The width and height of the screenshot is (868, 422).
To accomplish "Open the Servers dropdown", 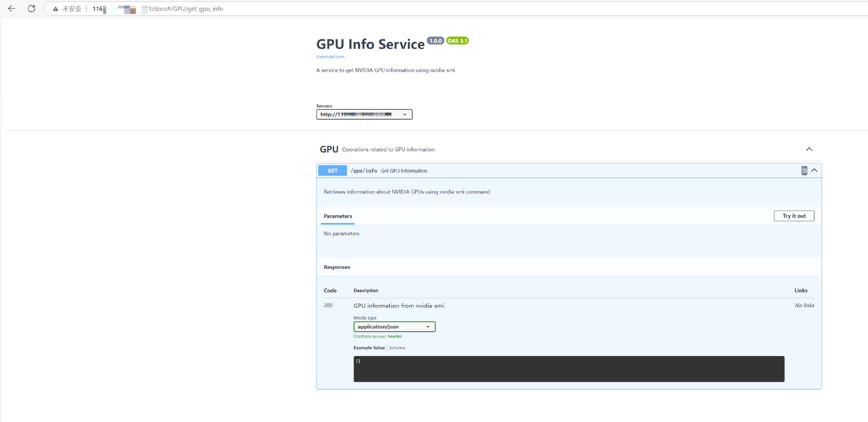I will [x=364, y=114].
